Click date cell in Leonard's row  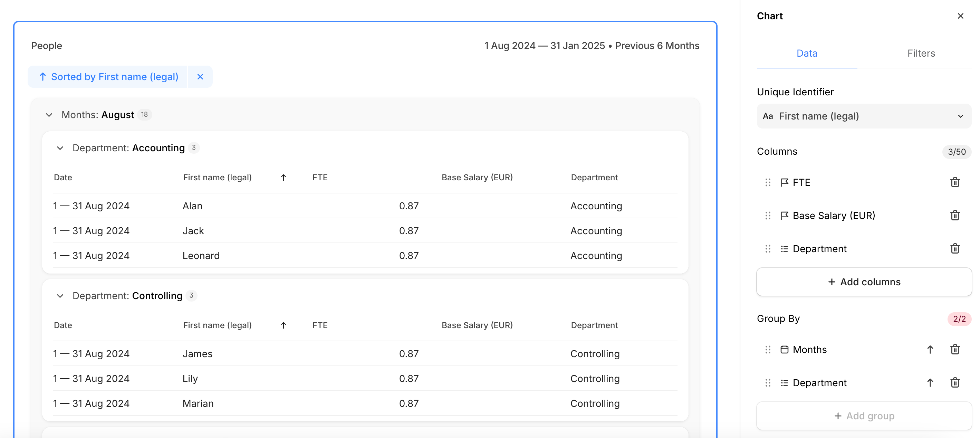click(91, 256)
